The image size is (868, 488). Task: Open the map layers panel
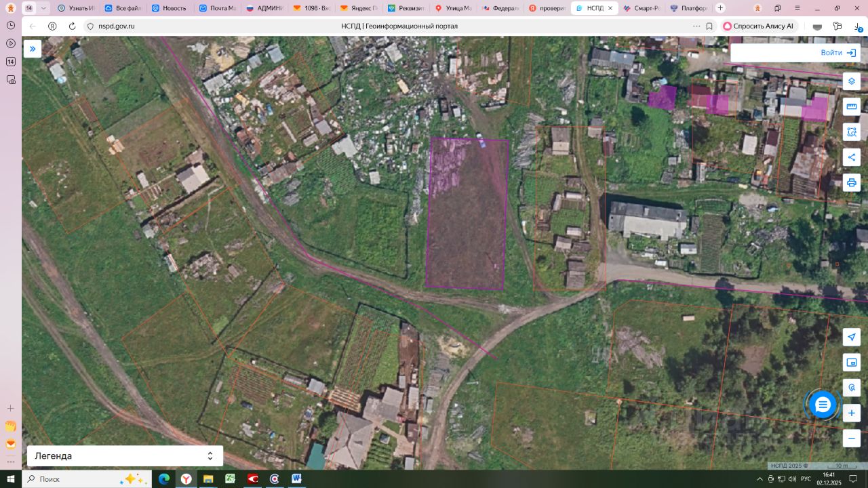point(852,81)
